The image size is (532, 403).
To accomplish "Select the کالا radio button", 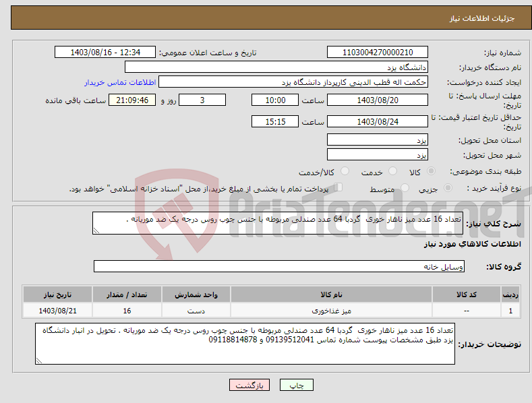I will (431, 171).
